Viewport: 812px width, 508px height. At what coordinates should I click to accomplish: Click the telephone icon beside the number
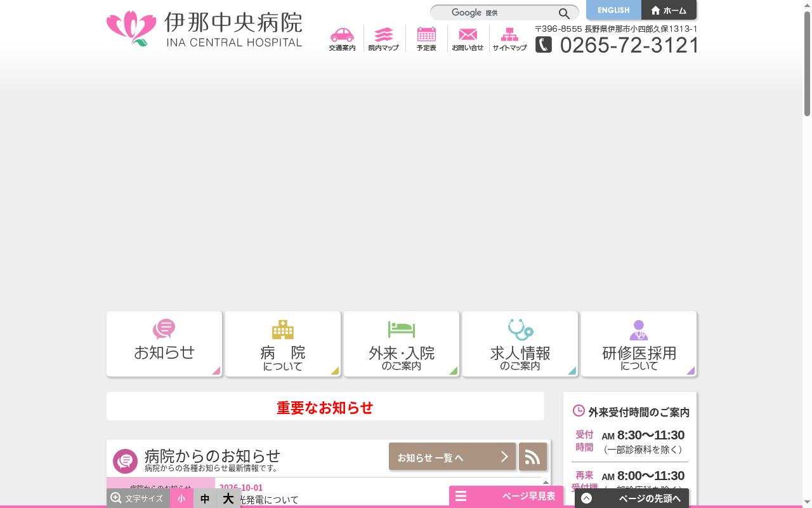click(x=544, y=44)
